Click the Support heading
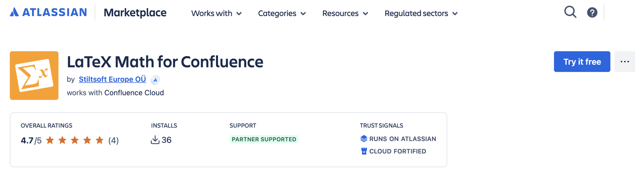Screen dimensions: 644x177 click(x=243, y=126)
